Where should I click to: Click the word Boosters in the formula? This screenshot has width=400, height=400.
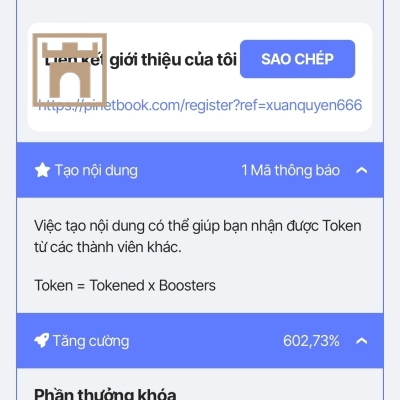187,285
